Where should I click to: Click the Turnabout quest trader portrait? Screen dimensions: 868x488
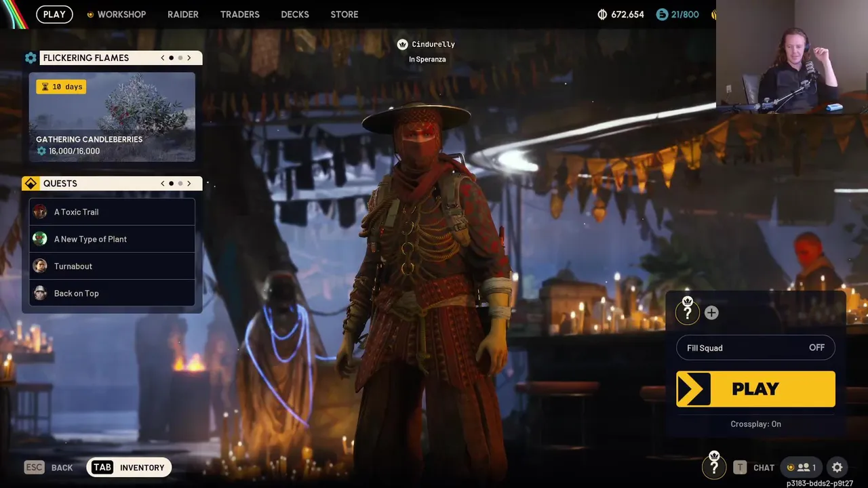[40, 266]
